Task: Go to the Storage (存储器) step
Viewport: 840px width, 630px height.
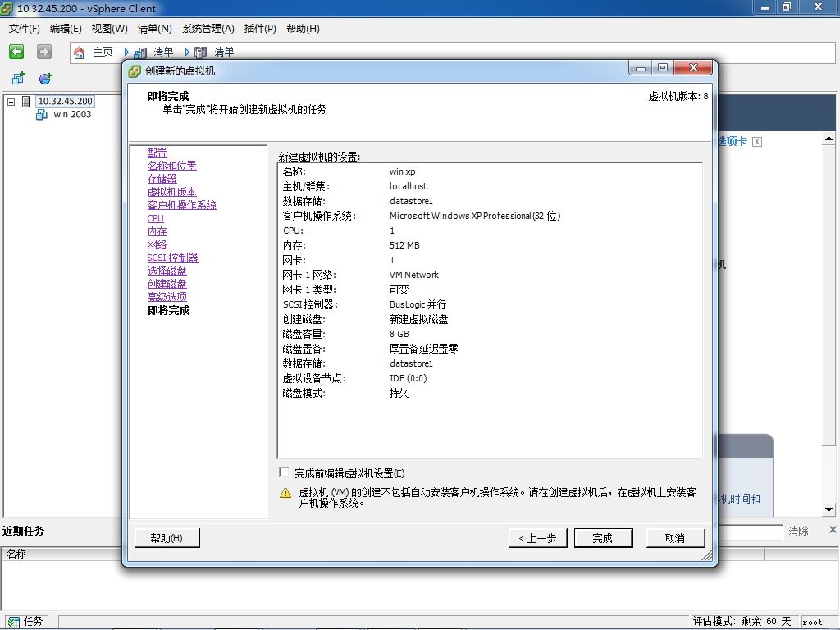Action: 162,179
